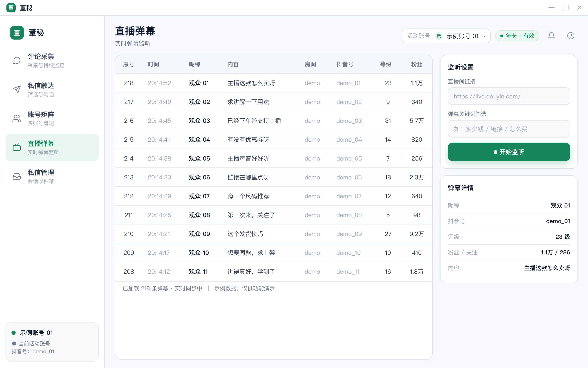Click the 23 级 value in 弹幕详情
This screenshot has height=368, width=588.
[x=563, y=237]
